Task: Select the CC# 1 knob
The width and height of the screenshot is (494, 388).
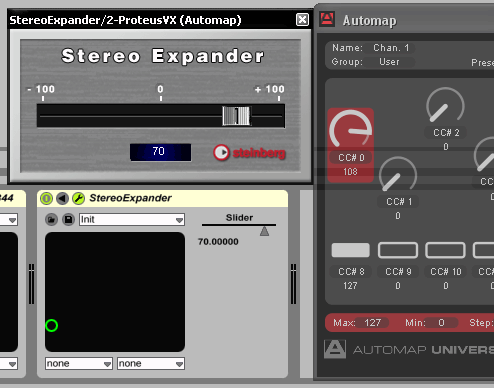Action: pos(398,174)
